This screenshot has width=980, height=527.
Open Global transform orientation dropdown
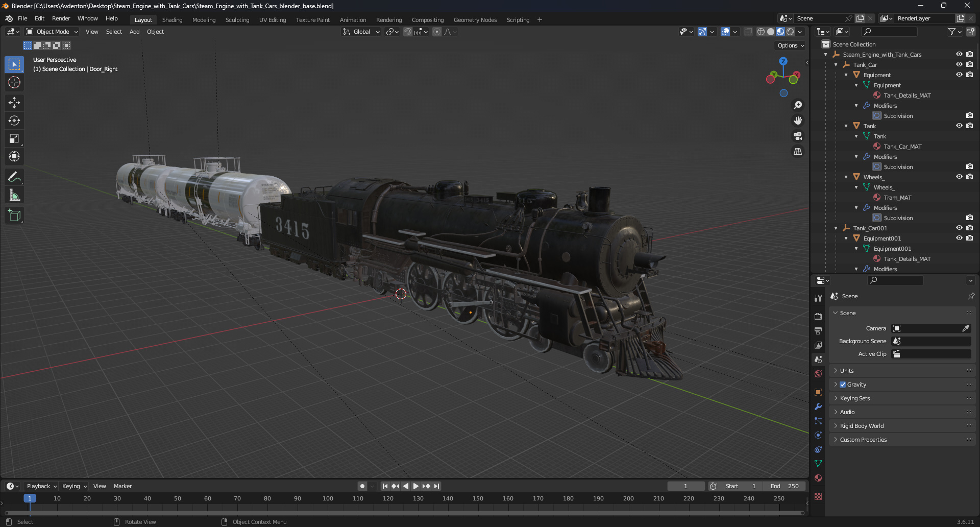click(361, 32)
